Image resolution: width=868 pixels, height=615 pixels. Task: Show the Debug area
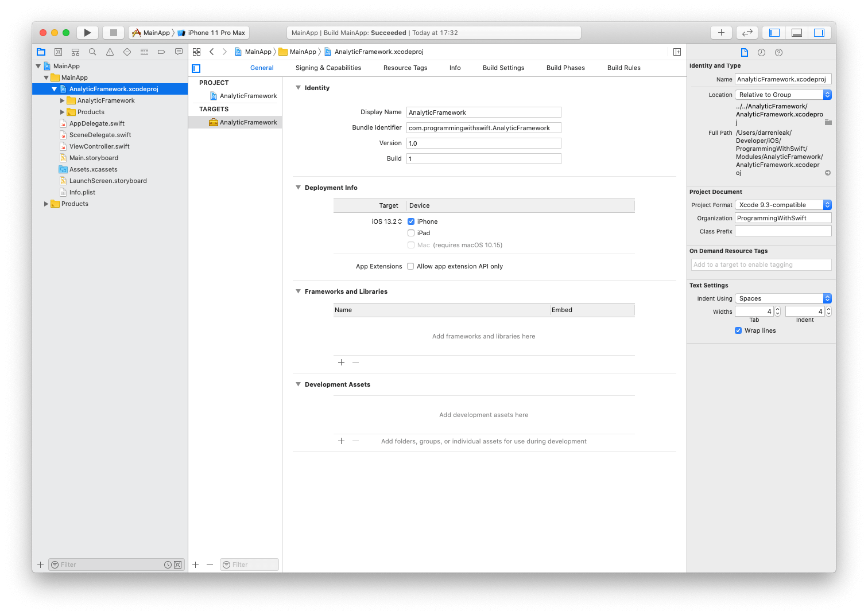click(x=797, y=33)
